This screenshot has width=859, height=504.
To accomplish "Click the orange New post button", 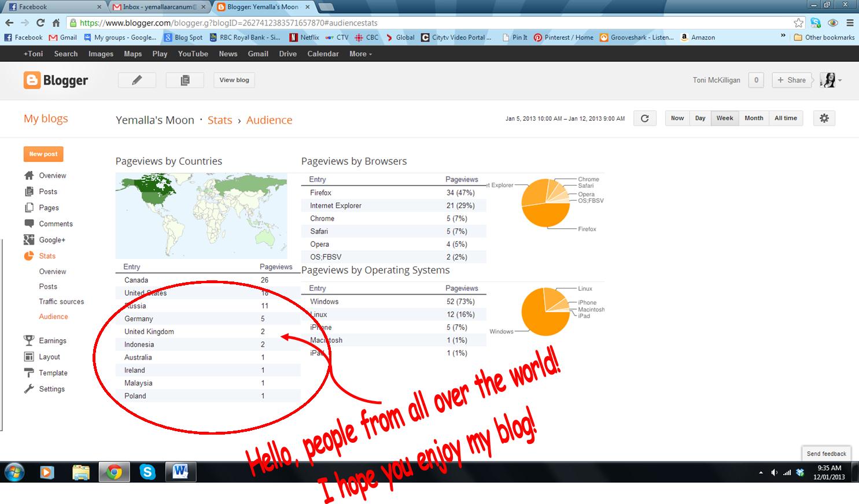I will [43, 154].
